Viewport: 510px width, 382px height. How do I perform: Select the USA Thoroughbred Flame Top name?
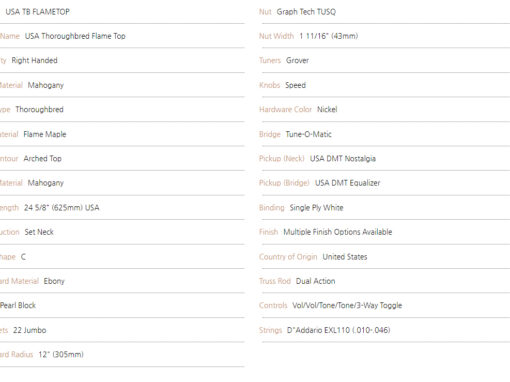click(75, 36)
